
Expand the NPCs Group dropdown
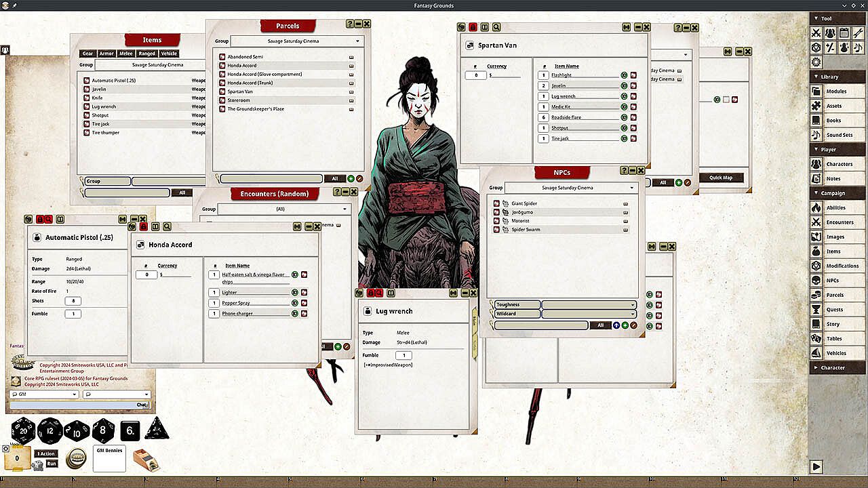[x=571, y=188]
